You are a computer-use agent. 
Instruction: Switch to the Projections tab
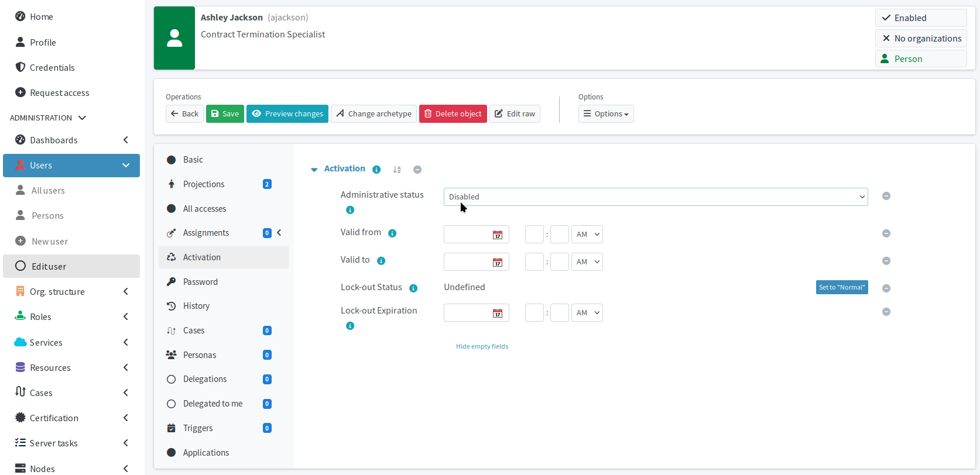pyautogui.click(x=204, y=184)
